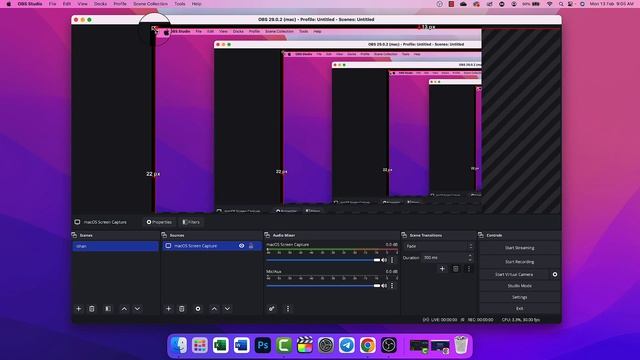Toggle visibility of macOS Screen Capture source
The height and width of the screenshot is (360, 640).
coord(242,246)
